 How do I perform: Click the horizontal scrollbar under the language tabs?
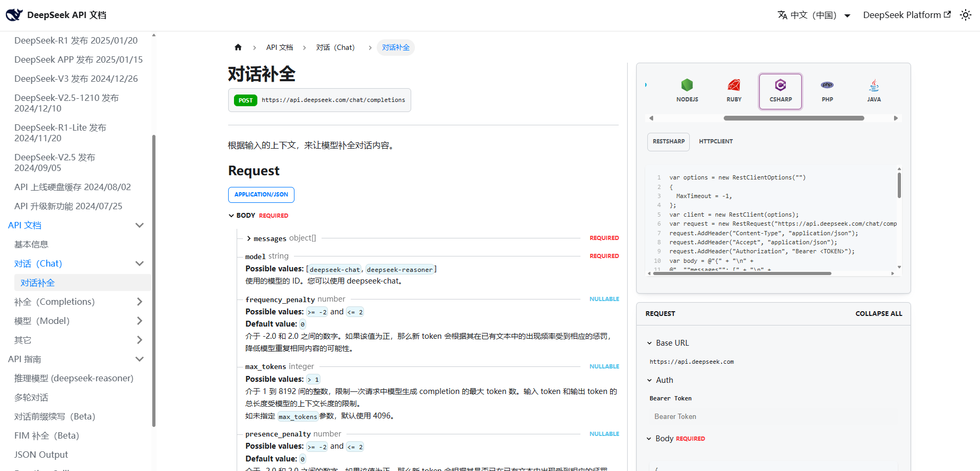pyautogui.click(x=794, y=118)
